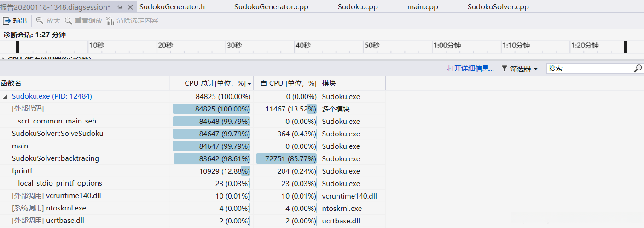Screen dimensions: 644x228
Task: Click the 输出 export icon button
Action: tap(15, 21)
